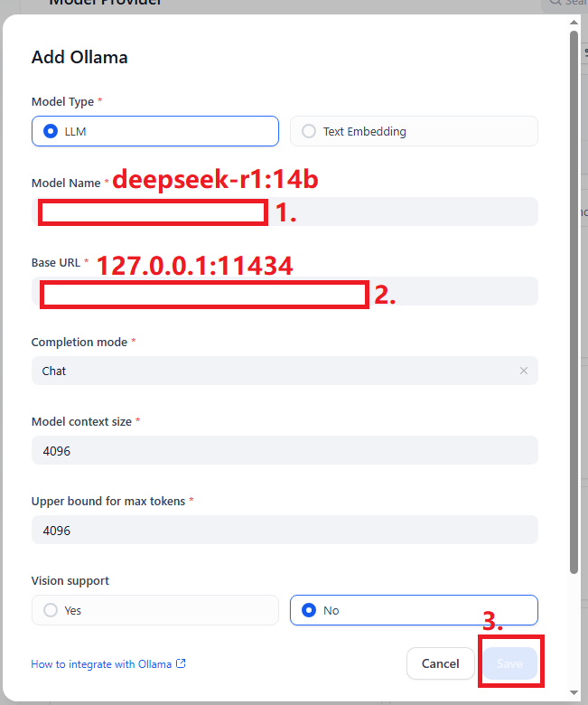Click the Upper bound for max tokens field
The width and height of the screenshot is (588, 705).
(285, 530)
